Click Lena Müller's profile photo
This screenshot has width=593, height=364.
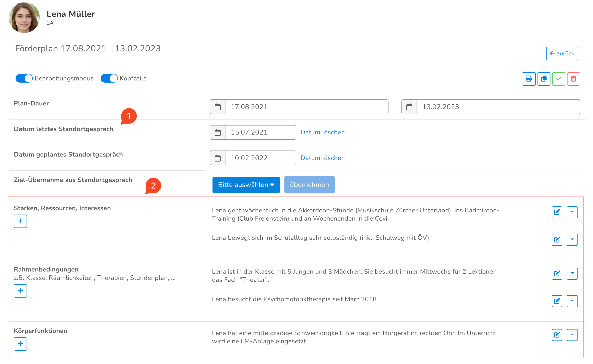[x=24, y=17]
